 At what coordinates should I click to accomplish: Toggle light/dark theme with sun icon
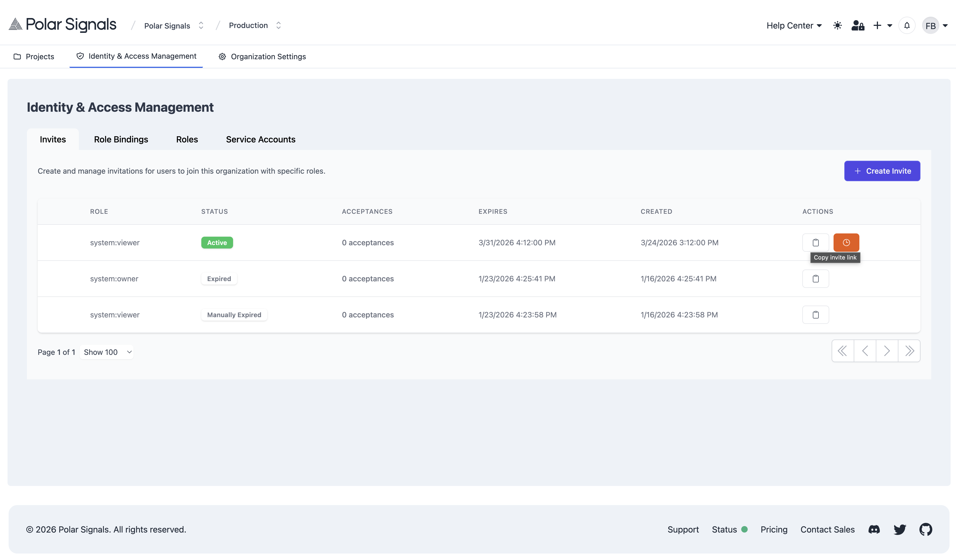pos(837,25)
